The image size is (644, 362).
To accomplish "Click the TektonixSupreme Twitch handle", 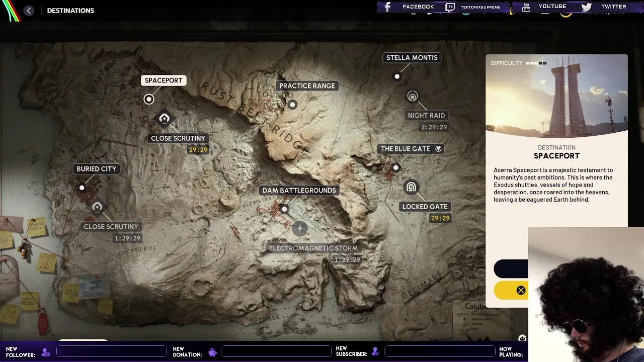I will (x=480, y=7).
